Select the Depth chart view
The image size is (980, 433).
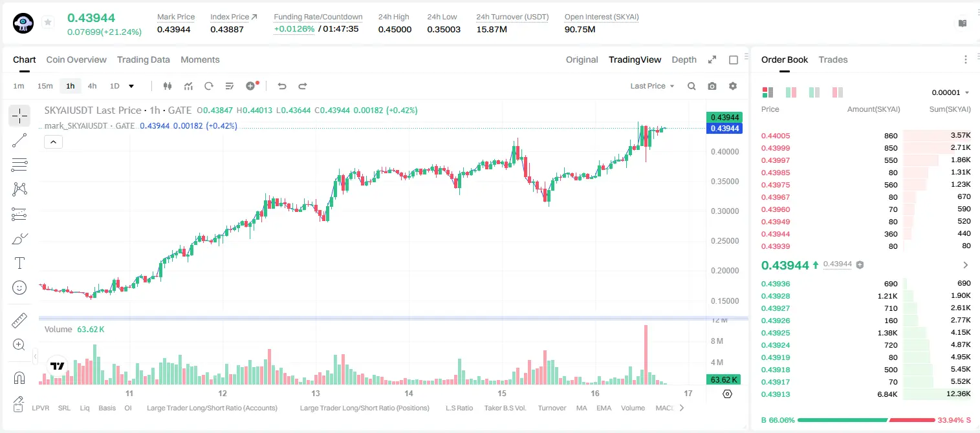click(684, 59)
